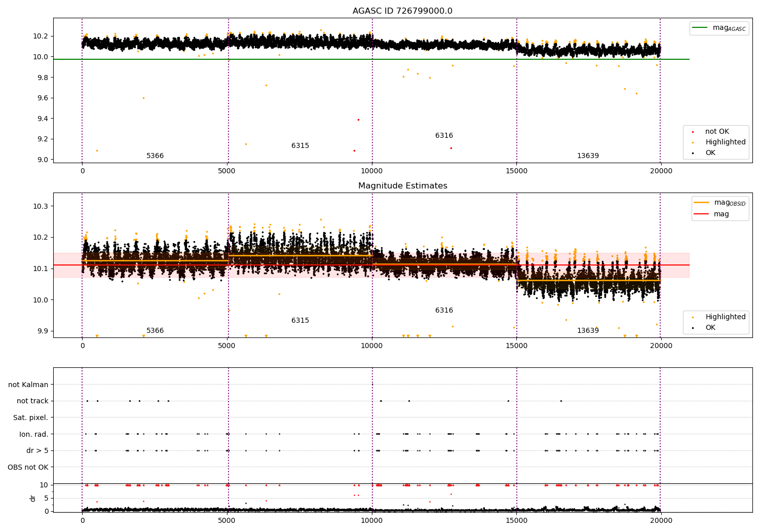Click OBSID label 6315 in the AGASC plot
Image resolution: width=760 pixels, height=532 pixels.
tap(300, 146)
